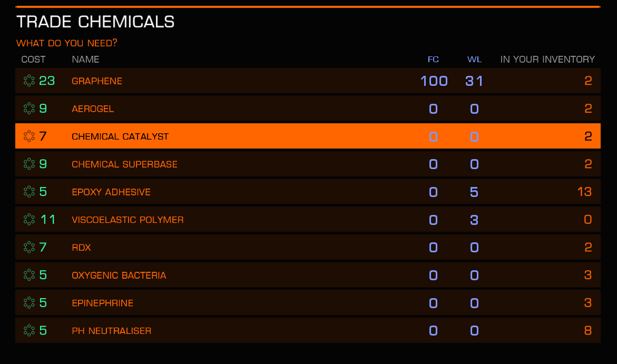Click the Viscoelastic Polymer WL value 3
Image resolution: width=617 pixels, height=364 pixels.
tap(474, 220)
